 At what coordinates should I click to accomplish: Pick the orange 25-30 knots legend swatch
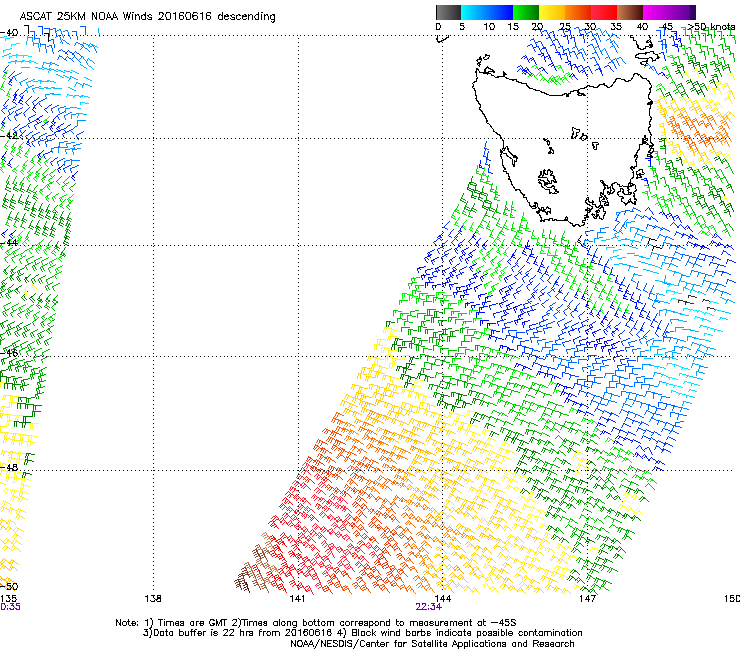pyautogui.click(x=578, y=12)
